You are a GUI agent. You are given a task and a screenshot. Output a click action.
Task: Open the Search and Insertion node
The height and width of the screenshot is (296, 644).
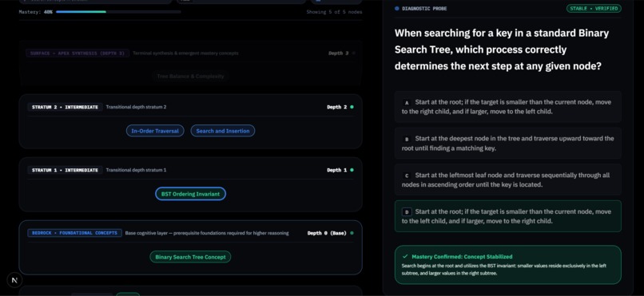[x=223, y=131]
